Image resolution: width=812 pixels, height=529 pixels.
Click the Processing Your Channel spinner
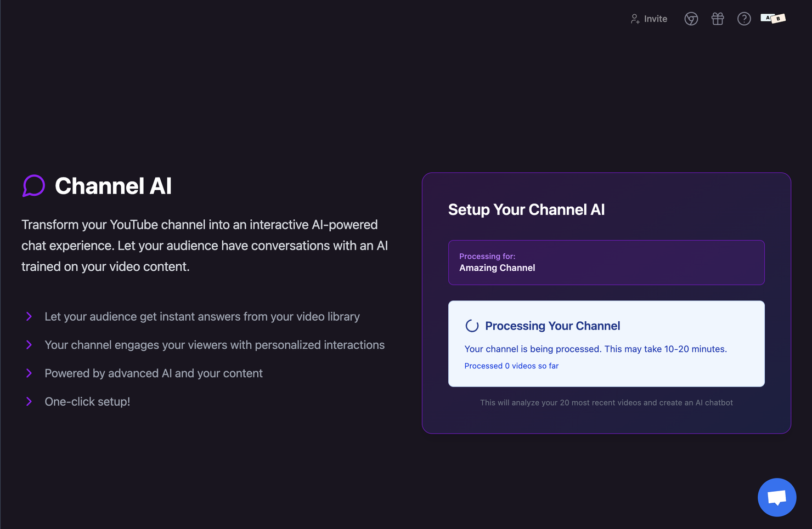472,326
